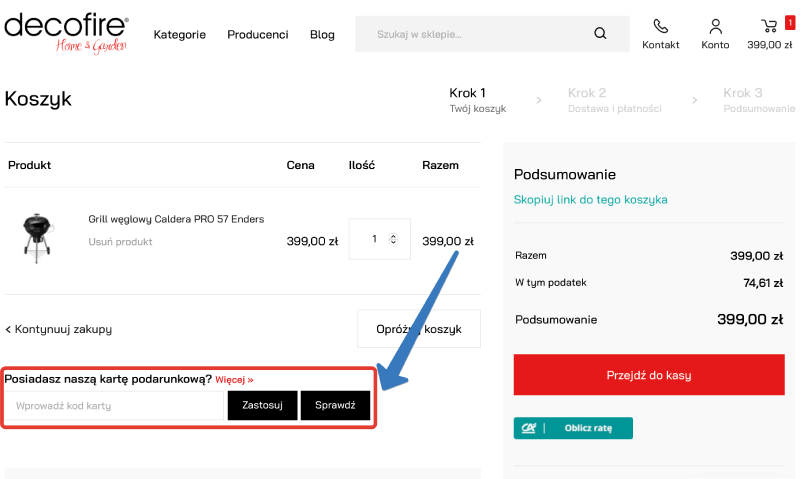Open the Kategorie menu

point(179,35)
